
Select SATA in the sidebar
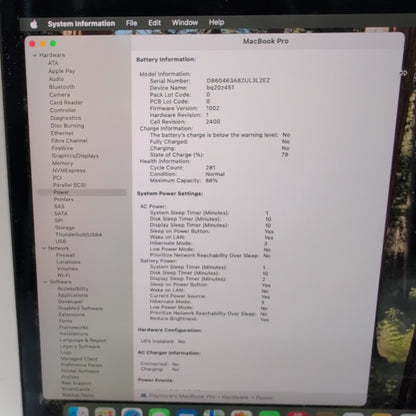(x=61, y=213)
